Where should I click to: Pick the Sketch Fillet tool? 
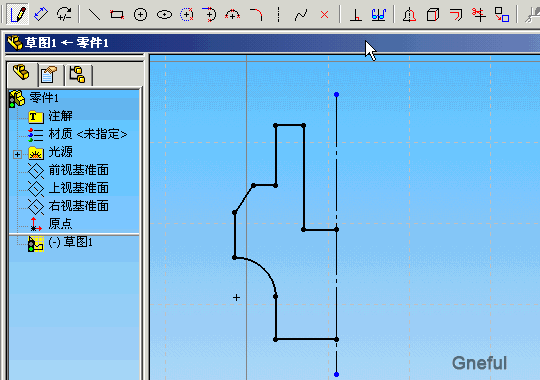(x=256, y=14)
